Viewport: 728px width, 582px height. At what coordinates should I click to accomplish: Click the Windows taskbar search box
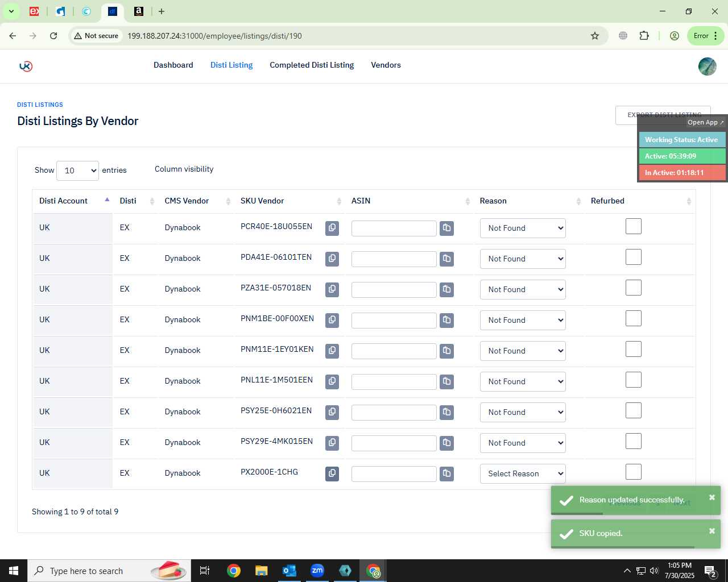108,571
